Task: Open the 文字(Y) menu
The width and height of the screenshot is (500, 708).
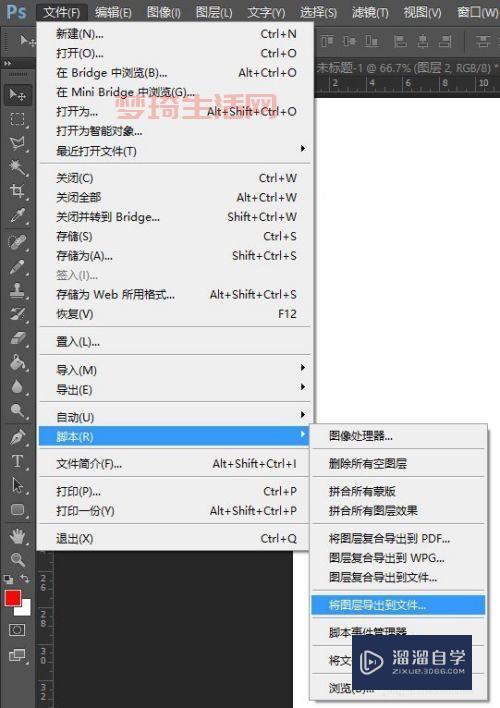Action: (x=266, y=12)
